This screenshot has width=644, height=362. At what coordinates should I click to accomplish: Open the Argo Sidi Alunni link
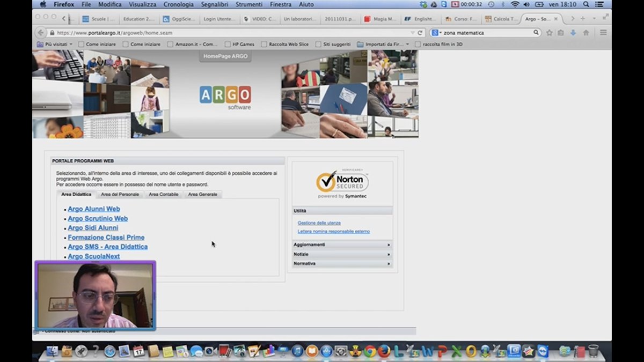pyautogui.click(x=93, y=228)
